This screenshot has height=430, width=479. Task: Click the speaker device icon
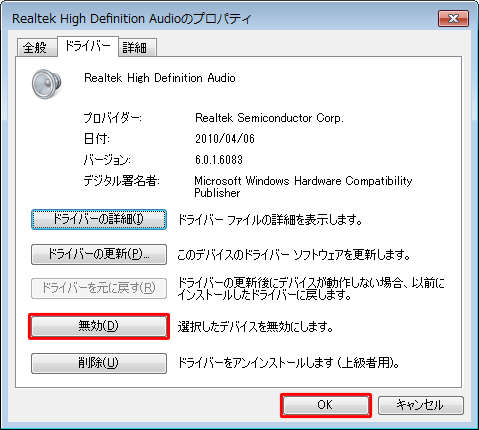point(47,84)
